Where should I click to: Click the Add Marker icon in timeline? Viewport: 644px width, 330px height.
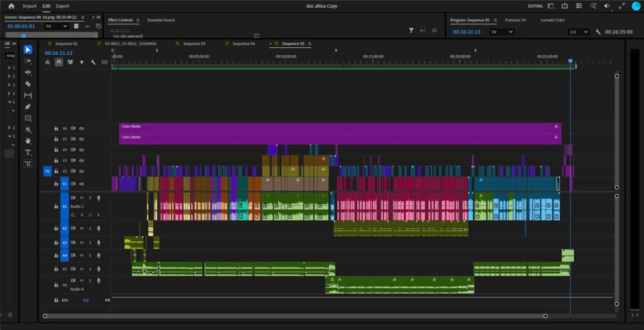[82, 62]
